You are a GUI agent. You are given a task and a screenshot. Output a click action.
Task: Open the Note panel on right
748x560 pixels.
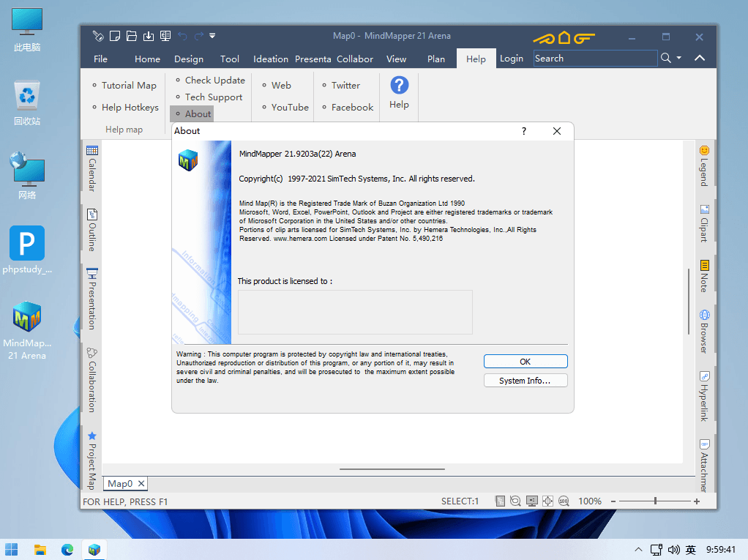[704, 276]
